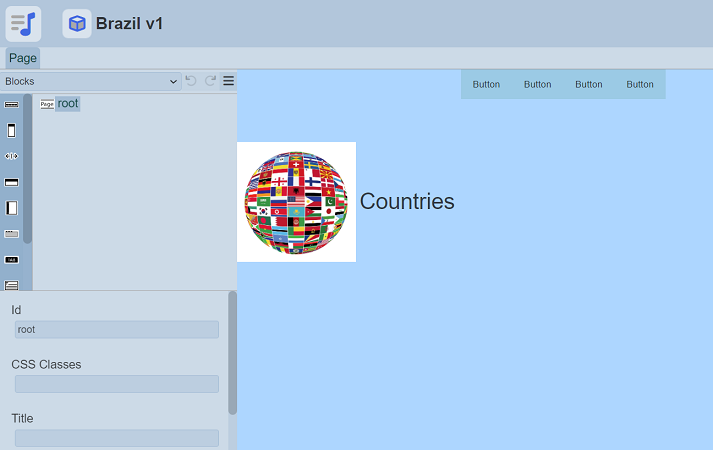
Task: Select the first block icon in palette
Action: pos(12,104)
